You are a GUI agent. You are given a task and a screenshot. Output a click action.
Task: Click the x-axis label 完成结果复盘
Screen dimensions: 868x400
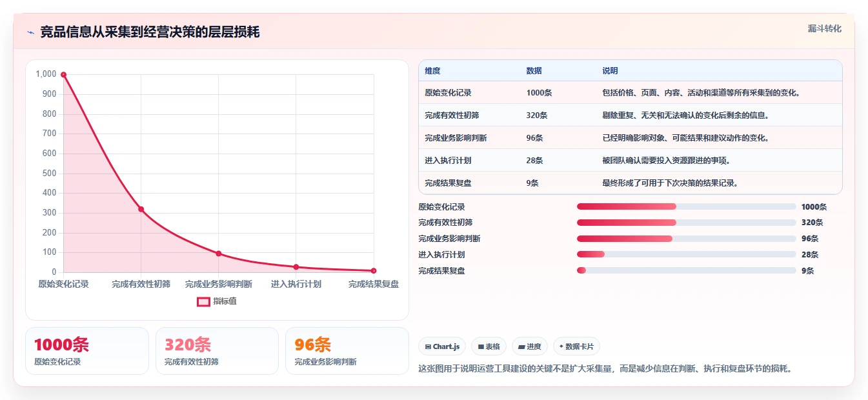click(374, 284)
